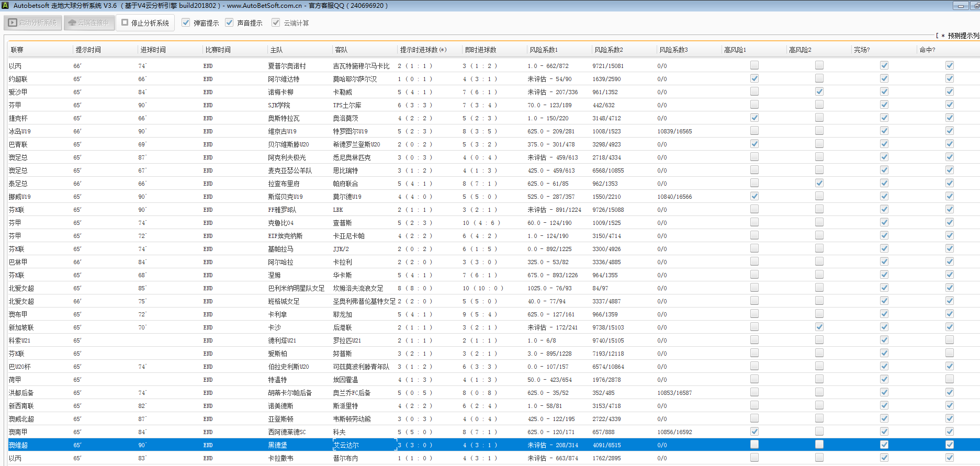Check the 命中? box for 科索U21 row
Screen dimensions: 980x466
[x=949, y=340]
